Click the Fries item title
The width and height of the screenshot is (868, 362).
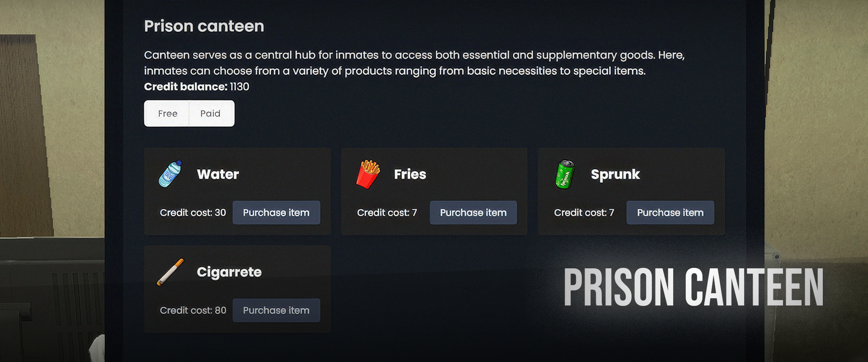tap(410, 174)
